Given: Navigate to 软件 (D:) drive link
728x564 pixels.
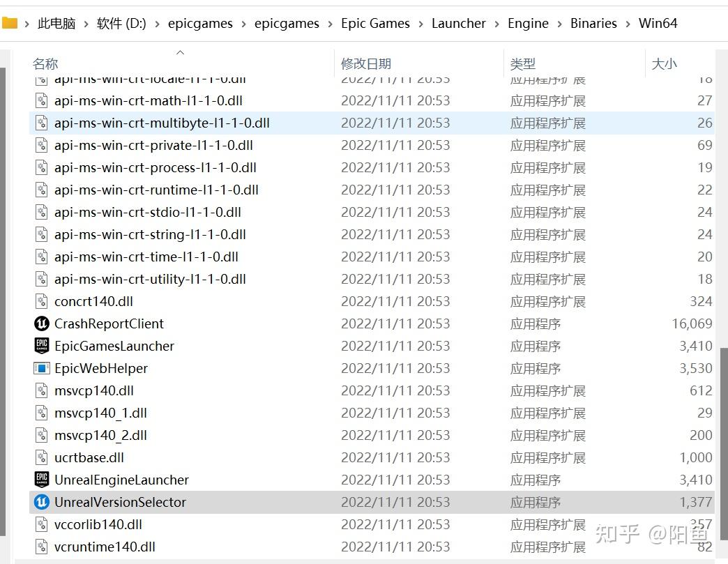Looking at the screenshot, I should 121,23.
